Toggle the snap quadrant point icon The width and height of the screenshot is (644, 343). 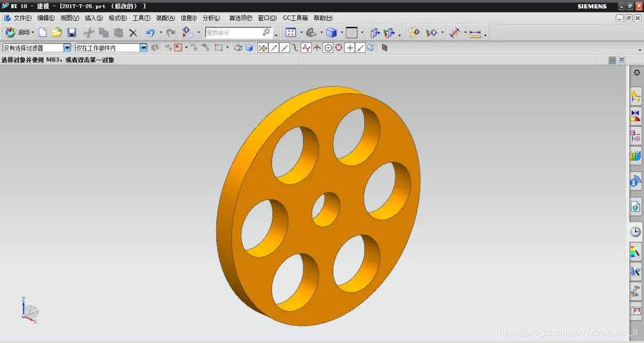coord(339,48)
